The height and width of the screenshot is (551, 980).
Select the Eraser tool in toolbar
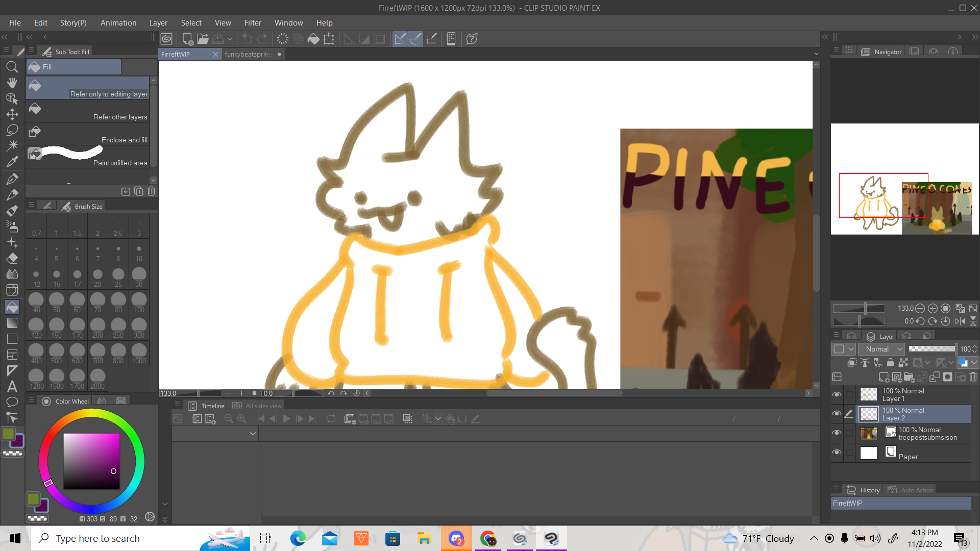coord(12,258)
